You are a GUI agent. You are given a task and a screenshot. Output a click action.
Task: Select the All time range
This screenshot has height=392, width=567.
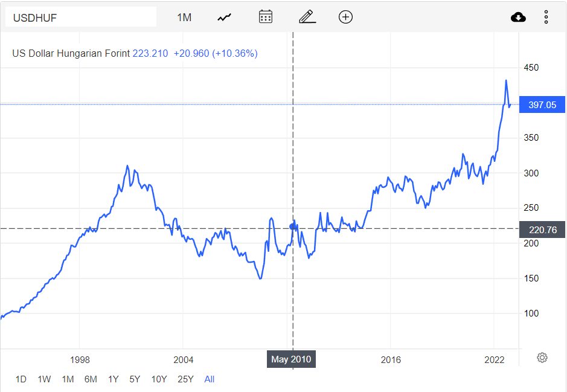(210, 379)
